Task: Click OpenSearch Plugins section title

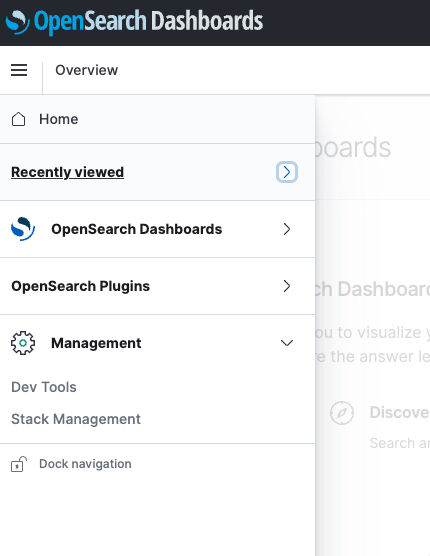Action: point(80,286)
